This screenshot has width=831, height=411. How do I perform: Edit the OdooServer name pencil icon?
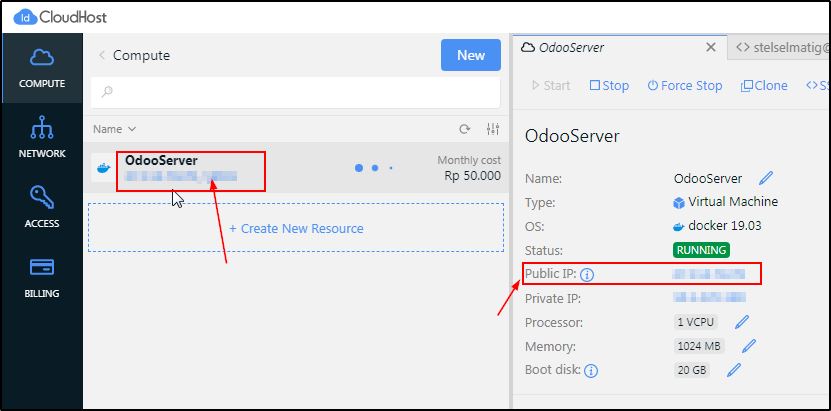pyautogui.click(x=766, y=178)
